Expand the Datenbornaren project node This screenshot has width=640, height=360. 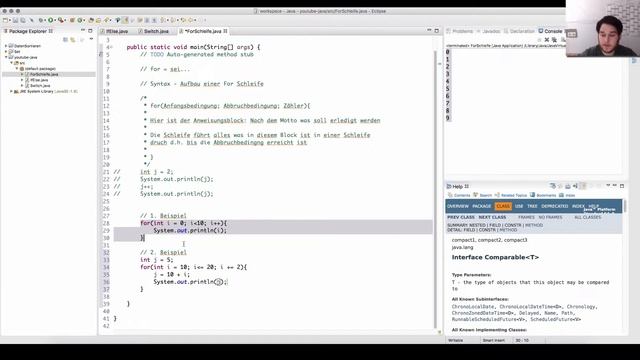[x=6, y=46]
